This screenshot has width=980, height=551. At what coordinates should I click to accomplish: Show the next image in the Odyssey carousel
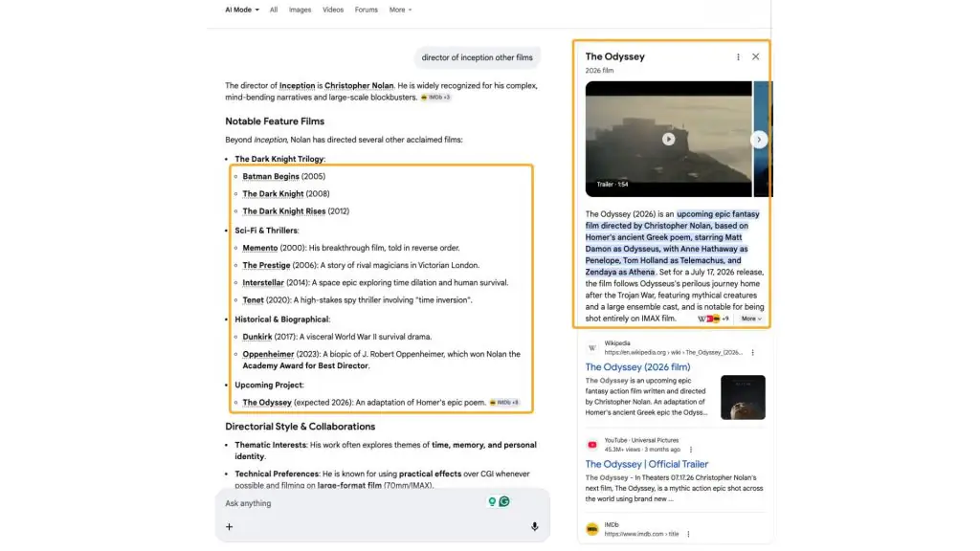coord(759,140)
